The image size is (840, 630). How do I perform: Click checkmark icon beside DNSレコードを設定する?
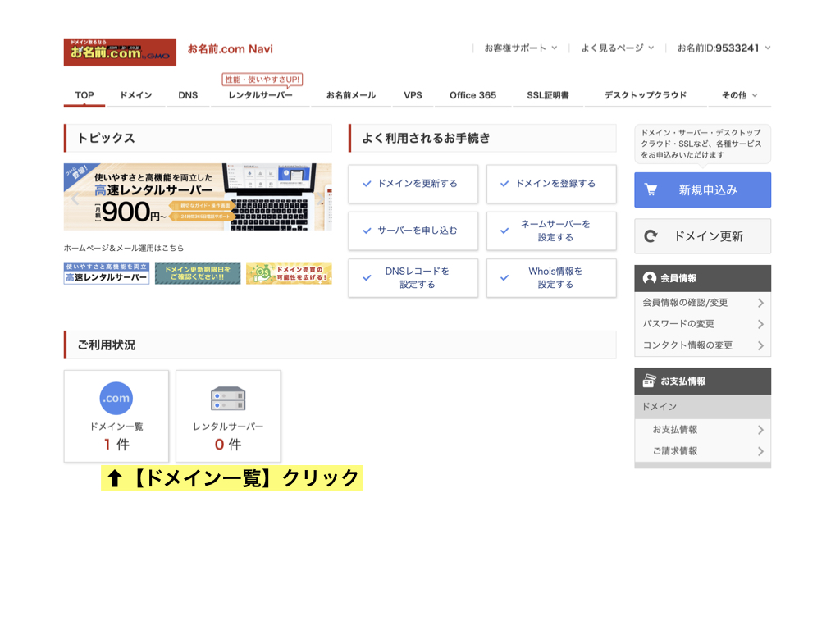[x=367, y=278]
